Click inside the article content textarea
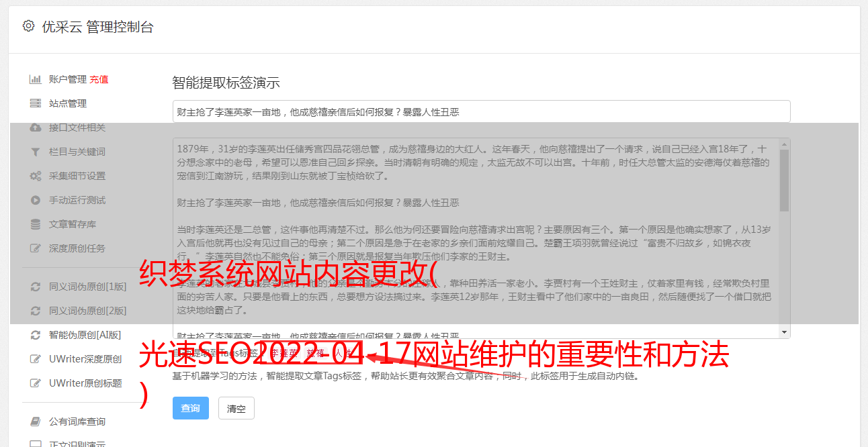Viewport: 868px width, 447px height. pyautogui.click(x=476, y=238)
